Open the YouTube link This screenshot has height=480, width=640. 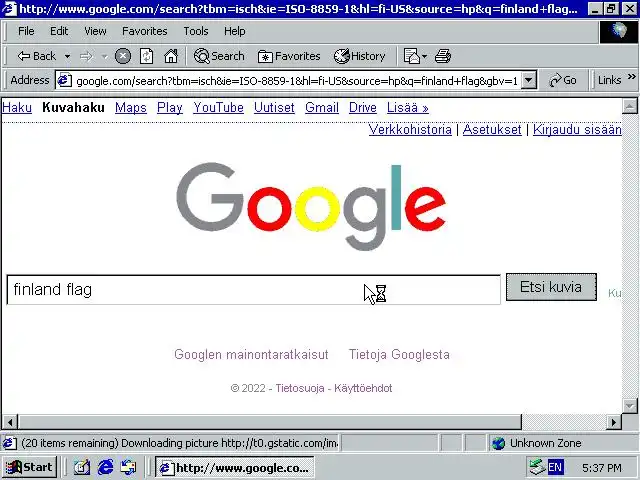tap(218, 107)
